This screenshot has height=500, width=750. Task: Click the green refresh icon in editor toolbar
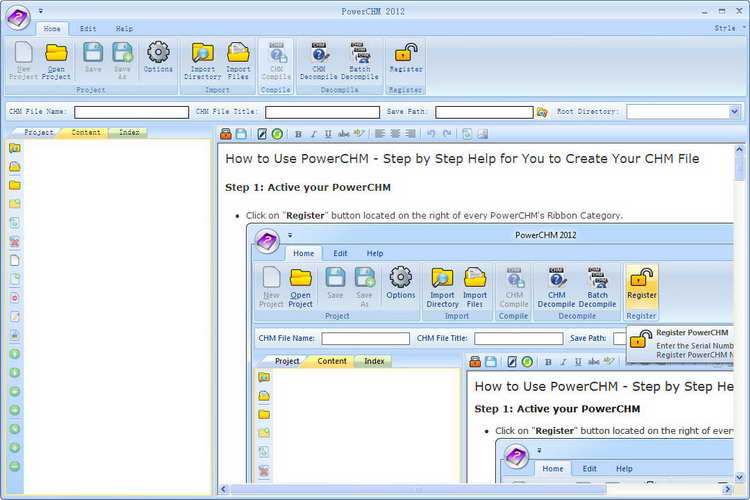pos(277,134)
